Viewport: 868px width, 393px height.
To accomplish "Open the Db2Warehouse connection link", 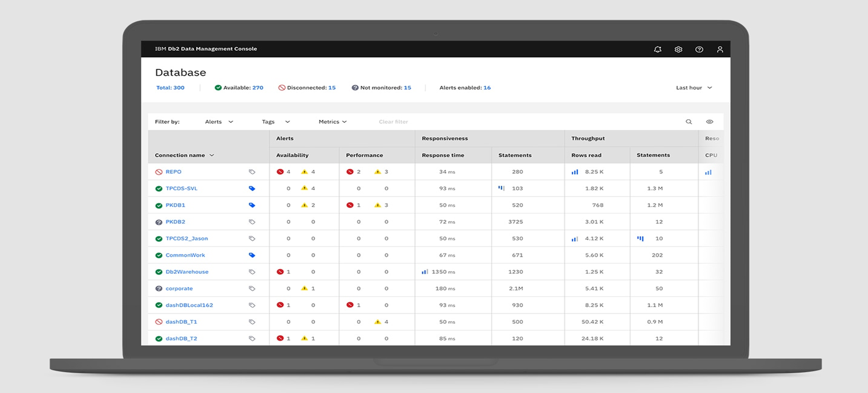I will 187,272.
